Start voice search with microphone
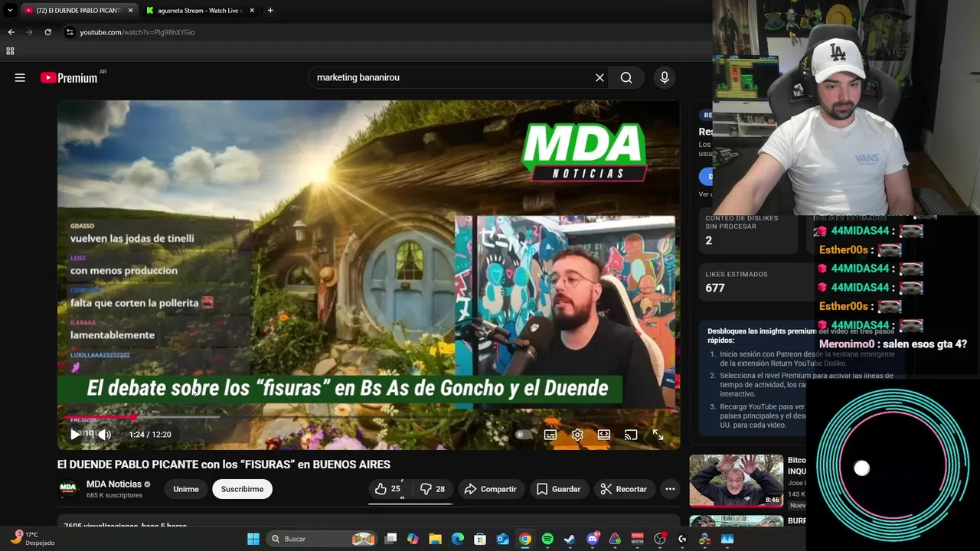Image resolution: width=980 pixels, height=551 pixels. (664, 77)
